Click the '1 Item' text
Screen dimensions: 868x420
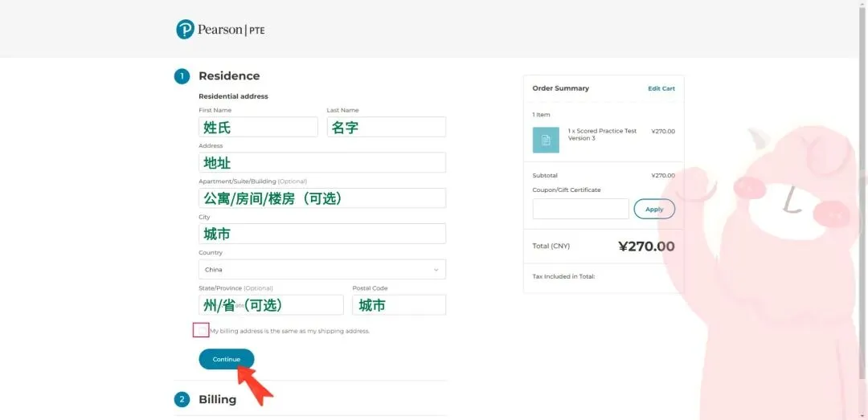pyautogui.click(x=542, y=115)
